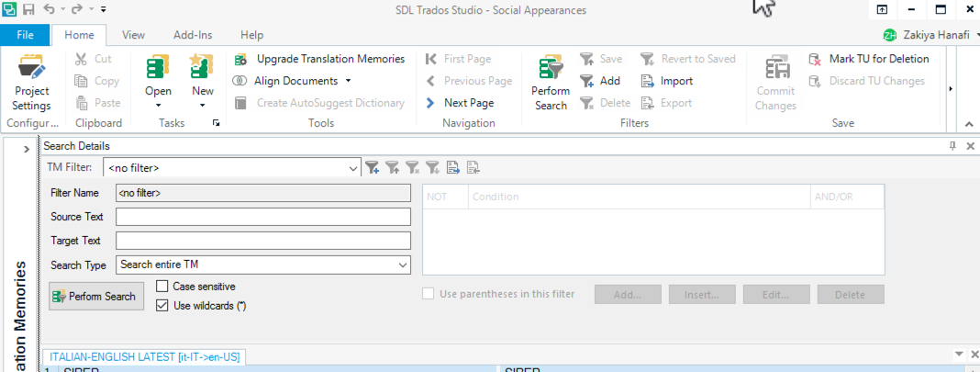Open Align Documents dropdown arrow
The image size is (980, 372).
(x=348, y=81)
